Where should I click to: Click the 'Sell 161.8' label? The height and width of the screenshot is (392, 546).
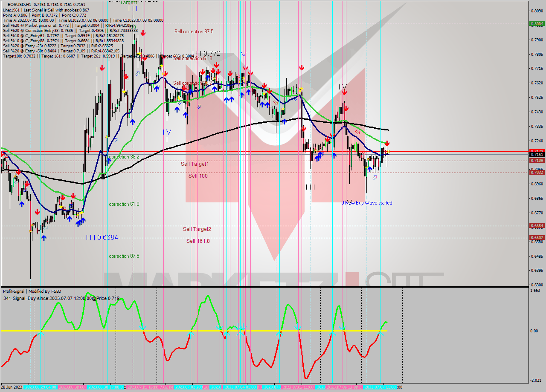tap(198, 241)
